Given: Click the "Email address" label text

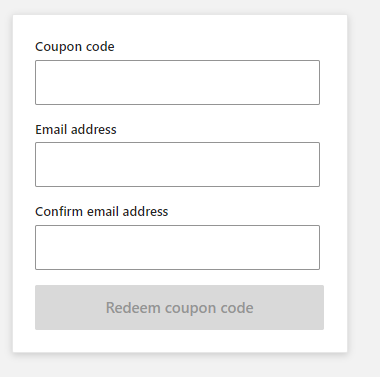Looking at the screenshot, I should (x=76, y=129).
